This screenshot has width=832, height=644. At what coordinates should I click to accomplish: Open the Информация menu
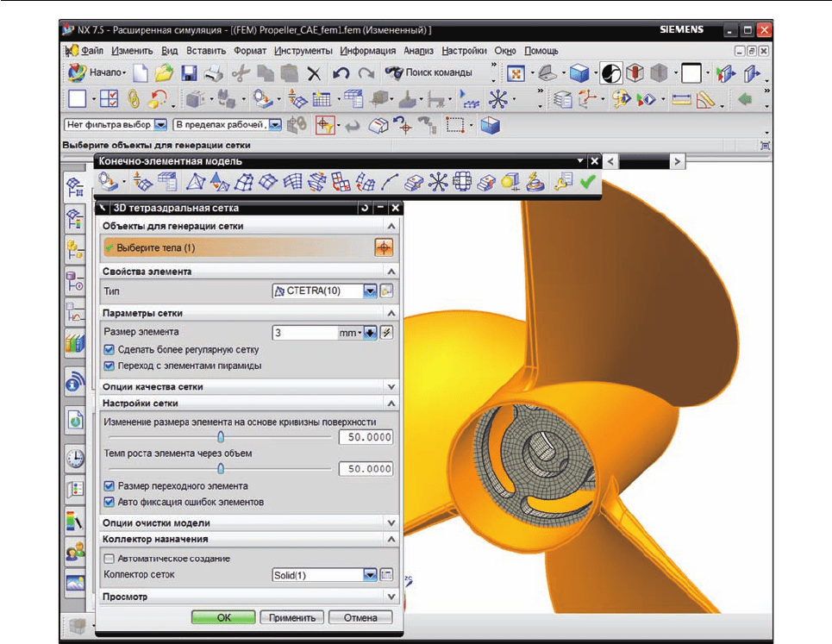pyautogui.click(x=367, y=51)
